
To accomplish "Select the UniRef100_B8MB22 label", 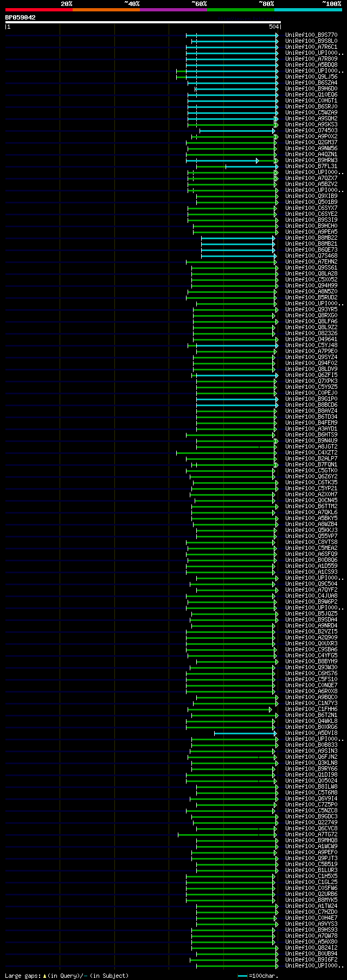I will pyautogui.click(x=312, y=238).
